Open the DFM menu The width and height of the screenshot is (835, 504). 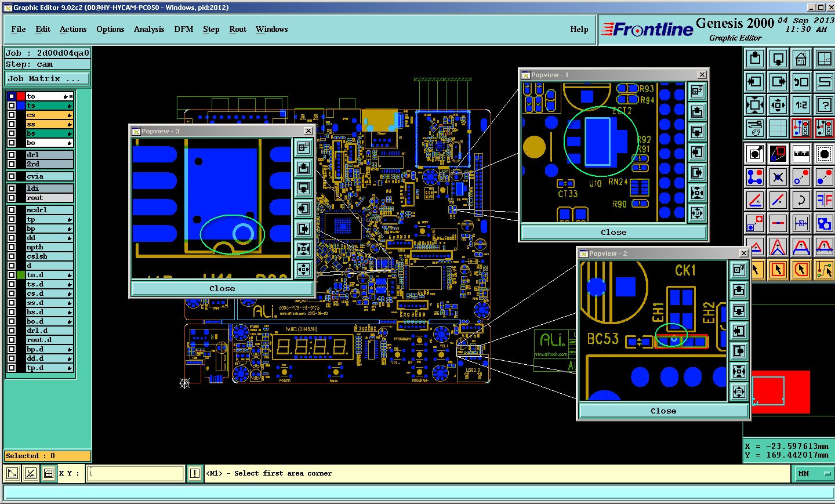pos(184,29)
